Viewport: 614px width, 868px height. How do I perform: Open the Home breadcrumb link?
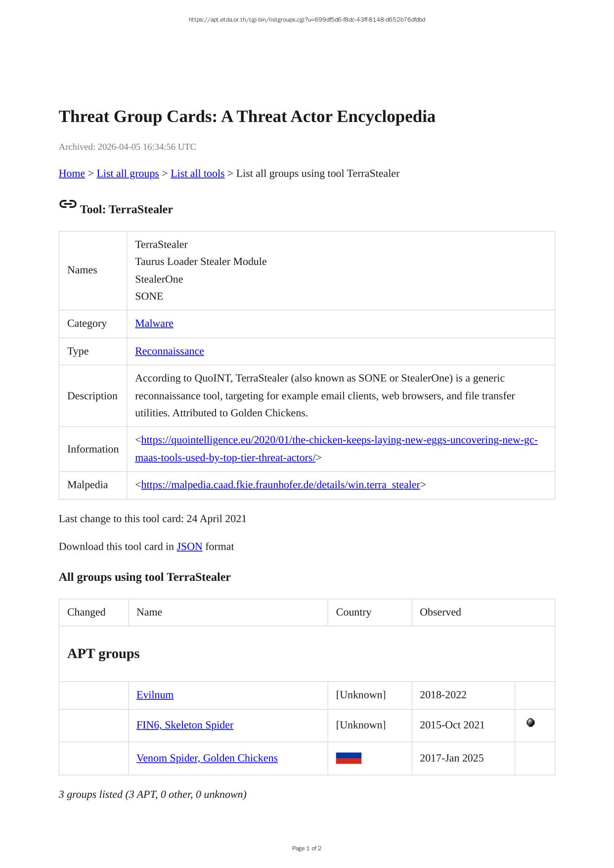(x=72, y=174)
